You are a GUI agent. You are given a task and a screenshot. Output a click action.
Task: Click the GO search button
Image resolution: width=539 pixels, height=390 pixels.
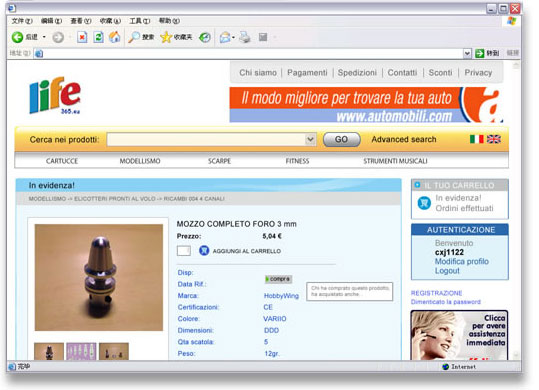tap(342, 140)
